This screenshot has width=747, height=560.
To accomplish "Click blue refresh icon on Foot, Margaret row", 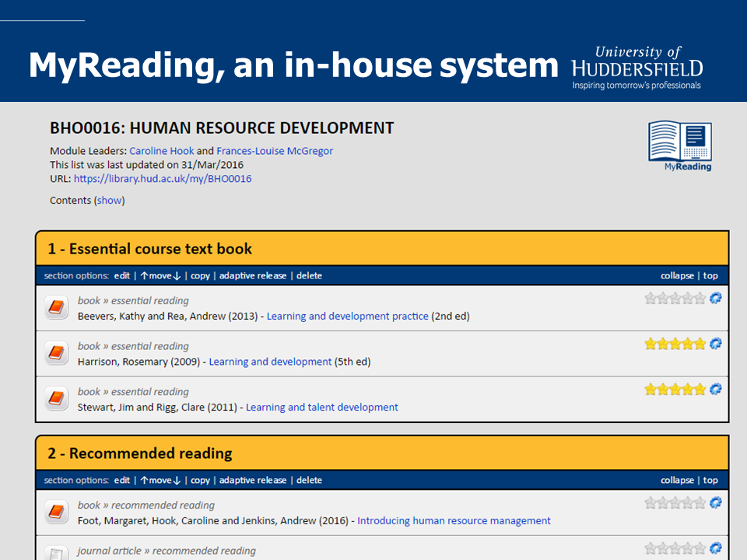I will [715, 503].
